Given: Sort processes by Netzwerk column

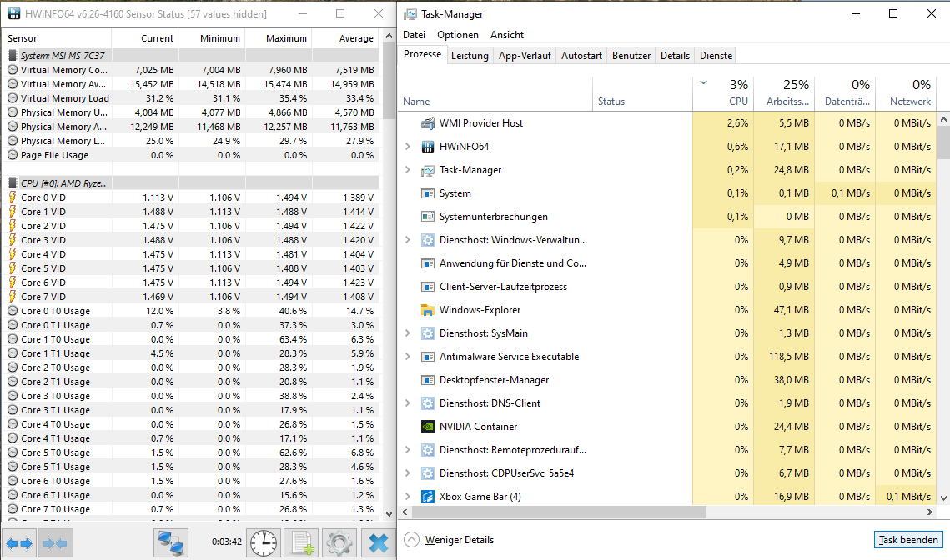Looking at the screenshot, I should (906, 93).
